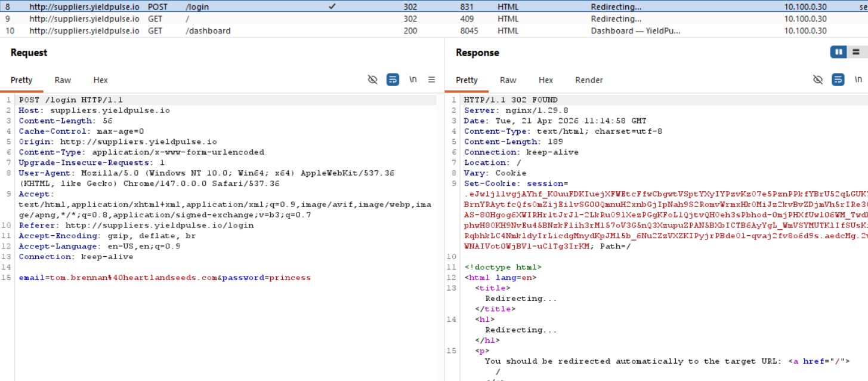Toggle word wrap in Request panel
The width and height of the screenshot is (868, 381).
(x=393, y=79)
